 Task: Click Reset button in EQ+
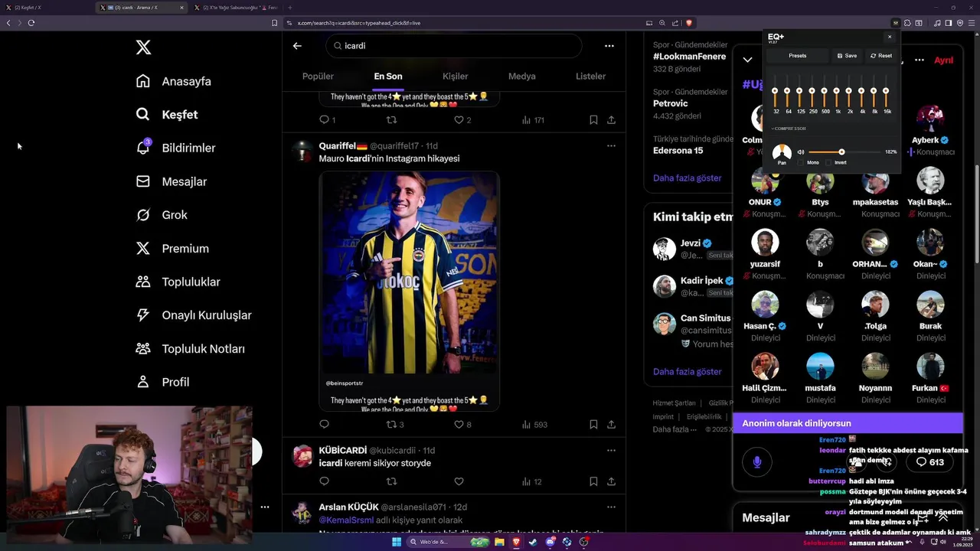pyautogui.click(x=880, y=56)
